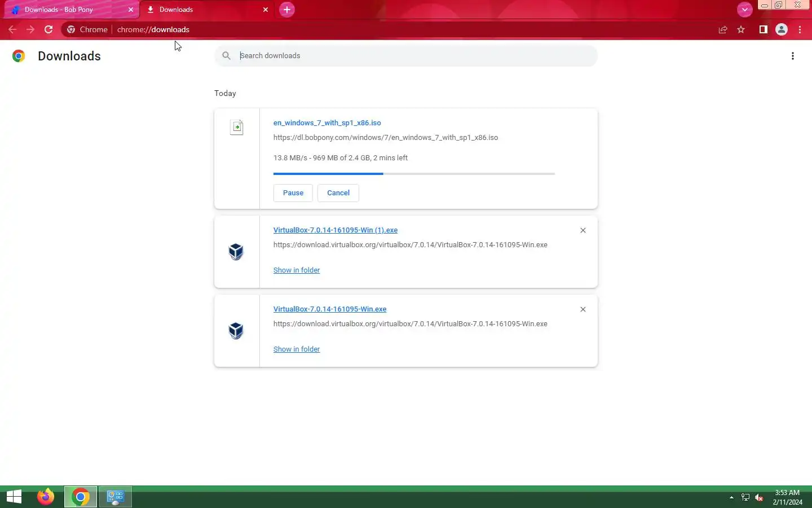Switch to the Downloads - Bob Pony tab
Viewport: 812px width, 508px height.
72,10
